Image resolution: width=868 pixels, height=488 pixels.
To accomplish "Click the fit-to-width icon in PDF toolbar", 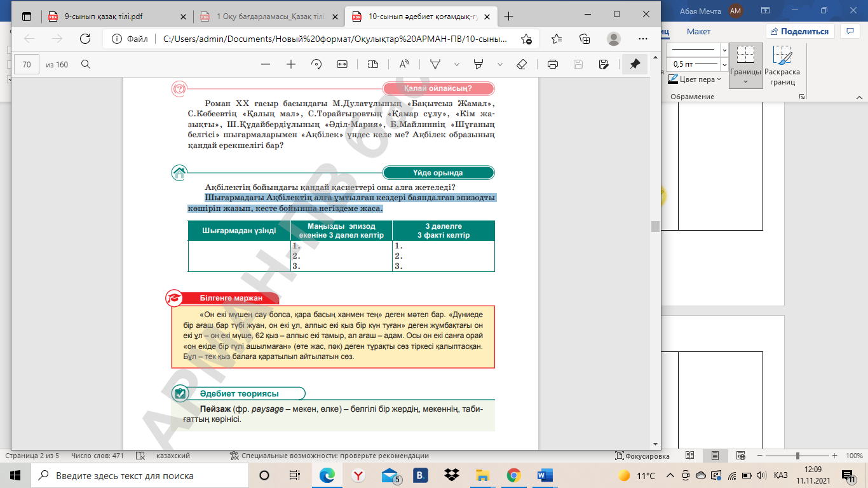I will pyautogui.click(x=342, y=64).
